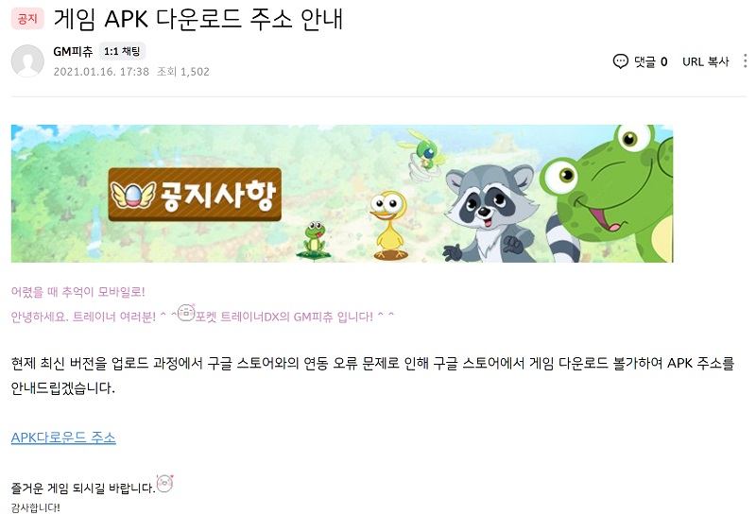Click the pig emoticon after 바랍니다

[164, 483]
